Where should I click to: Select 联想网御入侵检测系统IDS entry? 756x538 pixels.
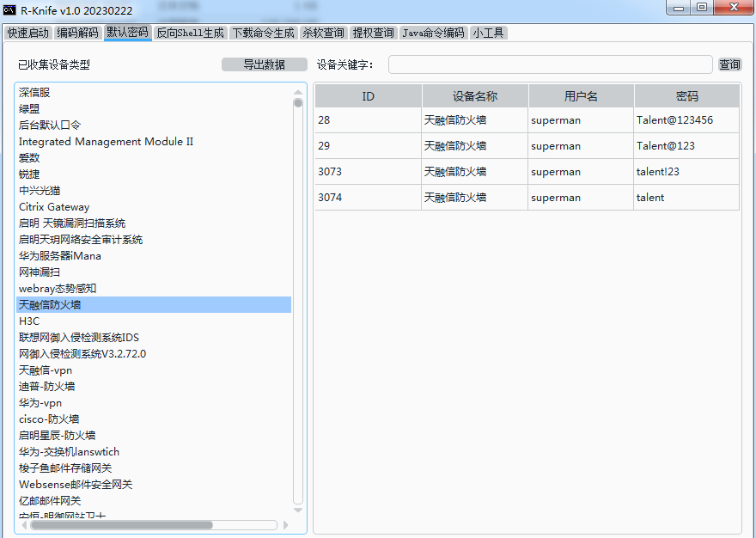(153, 338)
